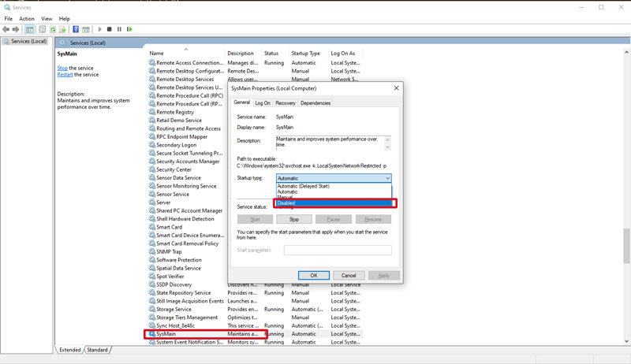This screenshot has height=364, width=631.
Task: Switch to the Standard view tab
Action: 97,350
